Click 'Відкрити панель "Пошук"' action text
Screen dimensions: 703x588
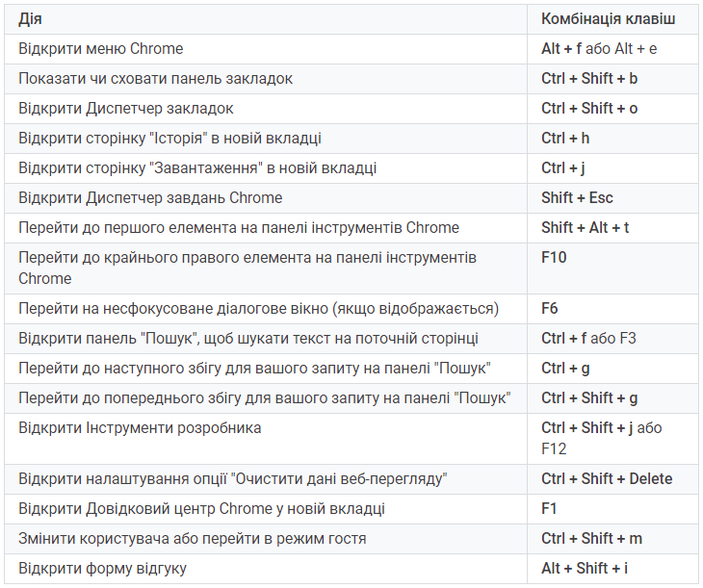pyautogui.click(x=247, y=339)
